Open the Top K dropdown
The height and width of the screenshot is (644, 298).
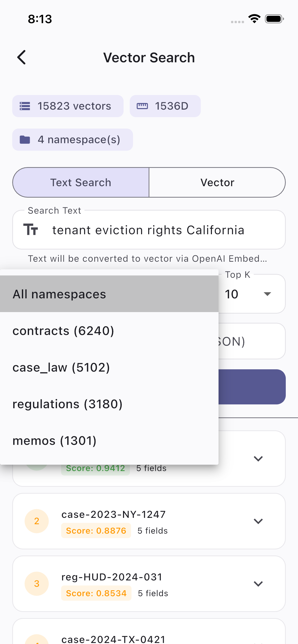[x=252, y=294]
